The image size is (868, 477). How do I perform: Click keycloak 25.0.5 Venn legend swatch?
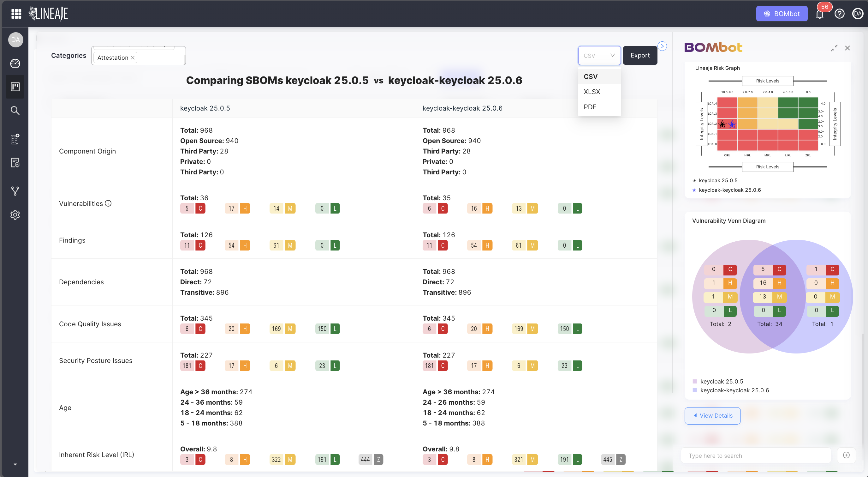coord(695,382)
